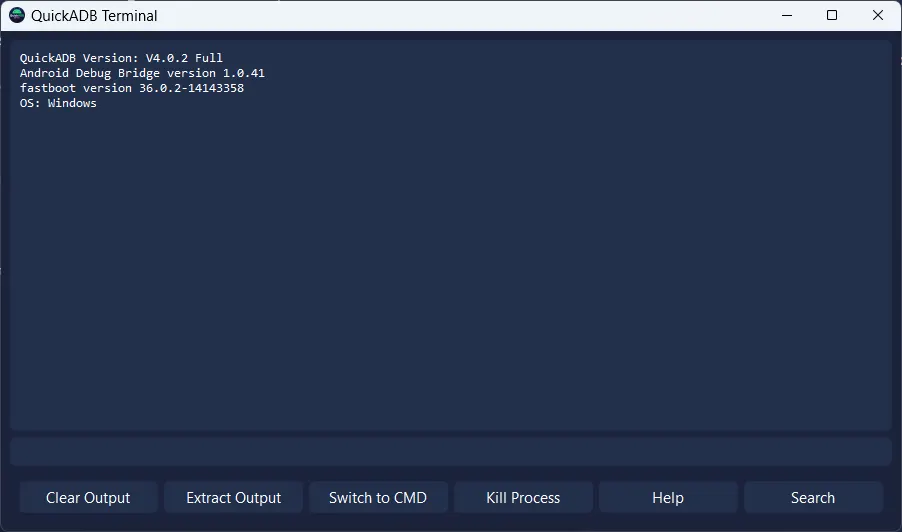Clear the terminal output
This screenshot has height=532, width=902.
[x=88, y=498]
